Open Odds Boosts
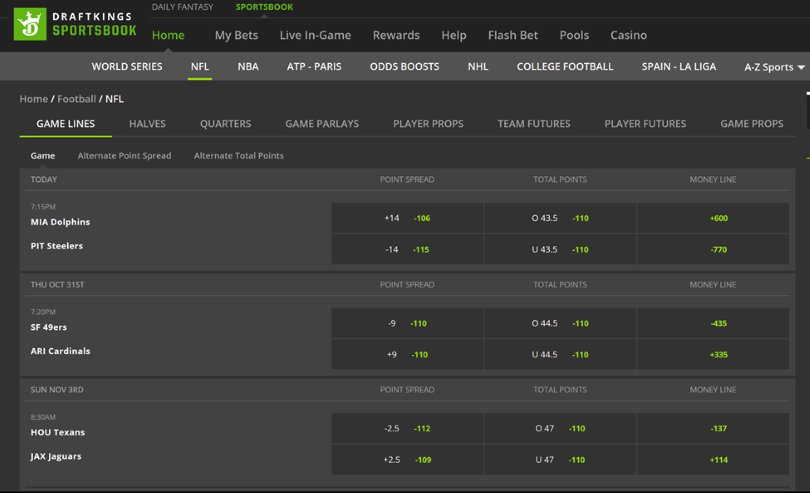The image size is (810, 493). (404, 67)
